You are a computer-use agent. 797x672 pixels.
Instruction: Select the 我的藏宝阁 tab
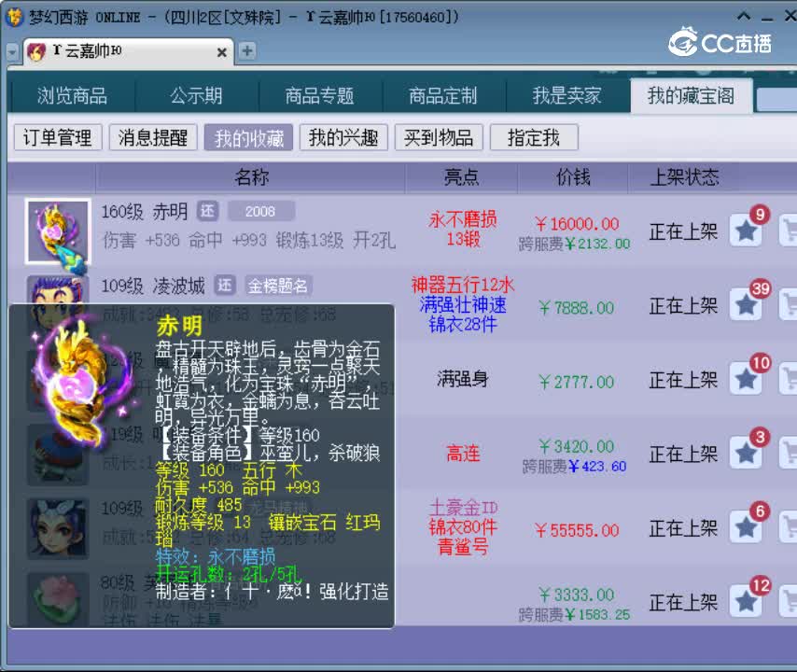(691, 95)
